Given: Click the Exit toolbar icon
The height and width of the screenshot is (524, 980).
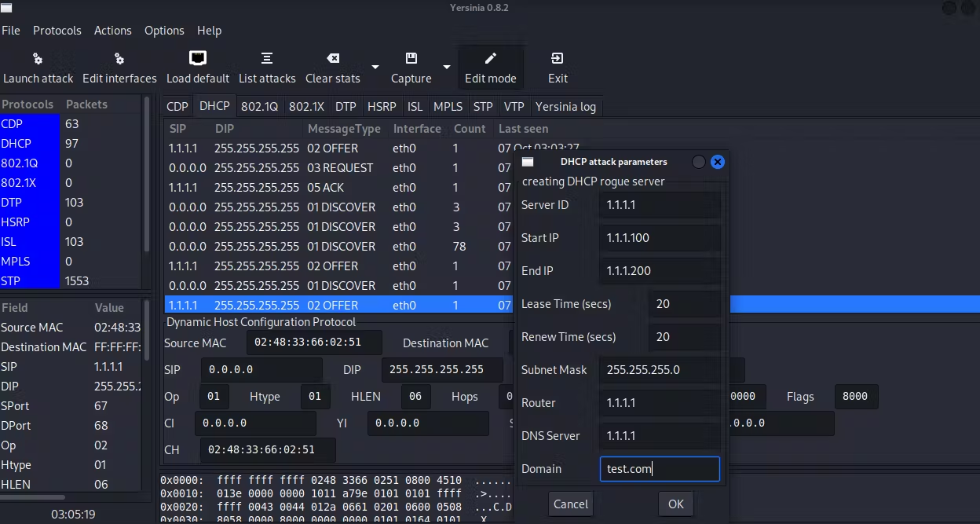Looking at the screenshot, I should [558, 67].
